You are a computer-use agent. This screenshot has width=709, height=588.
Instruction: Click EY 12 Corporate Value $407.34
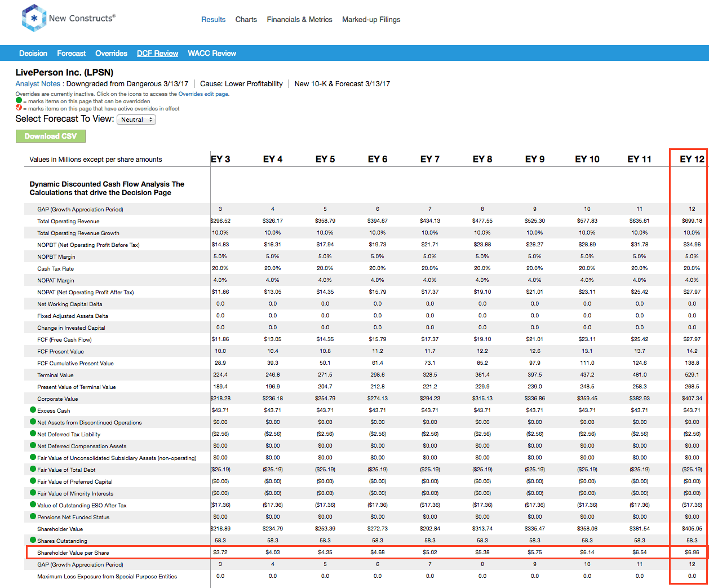[692, 398]
